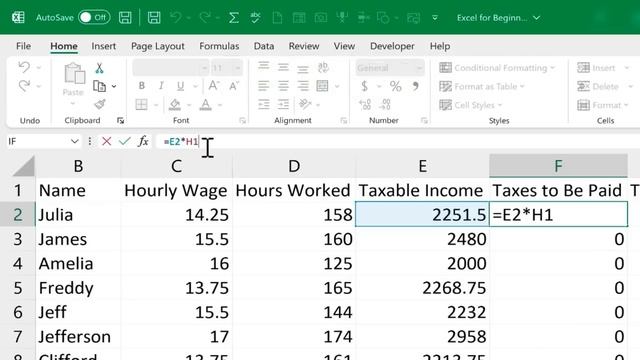
Task: Toggle the AutoSave switch
Action: pos(94,18)
